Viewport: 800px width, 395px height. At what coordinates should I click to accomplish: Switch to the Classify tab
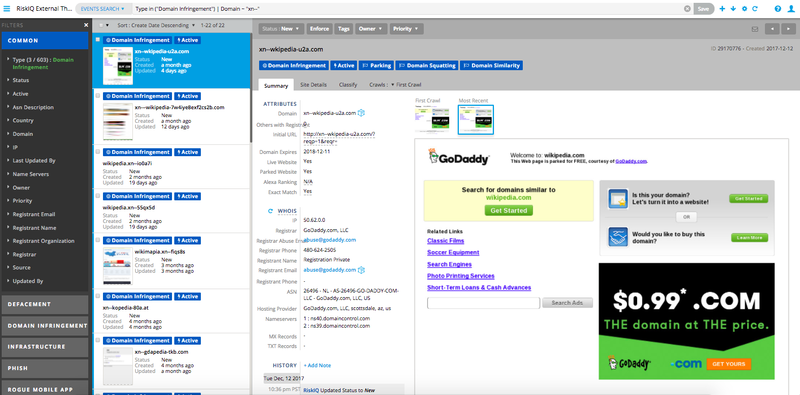(x=348, y=85)
